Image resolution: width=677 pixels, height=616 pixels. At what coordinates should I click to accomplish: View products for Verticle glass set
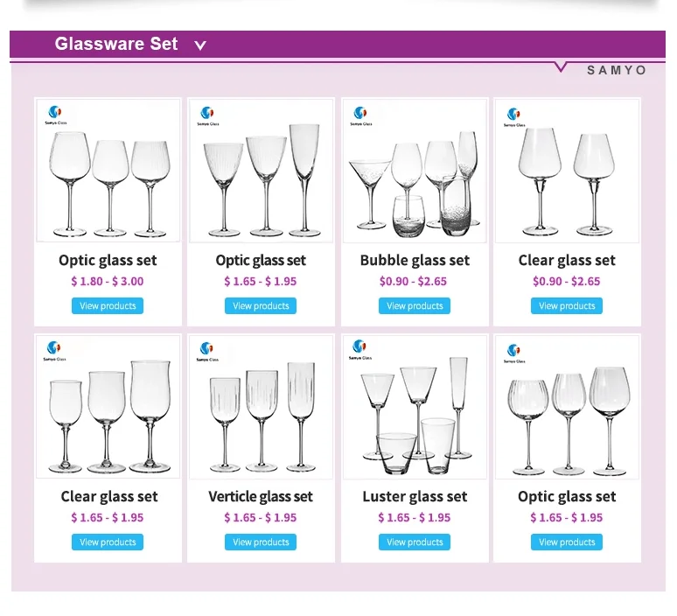tap(261, 542)
